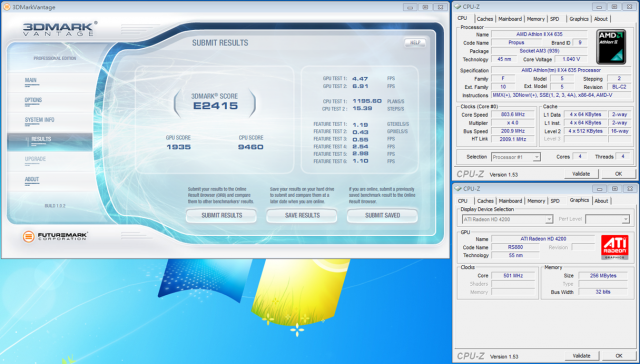Click Validate in the bottom CPU-Z window
This screenshot has height=364, width=640.
click(581, 356)
